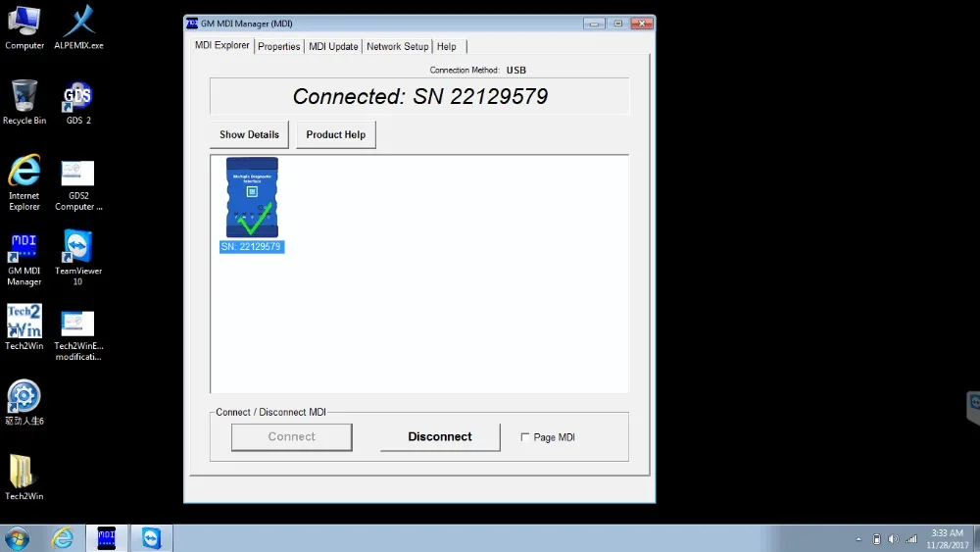Minimize the GM MDI Manager window
980x552 pixels.
click(x=594, y=24)
